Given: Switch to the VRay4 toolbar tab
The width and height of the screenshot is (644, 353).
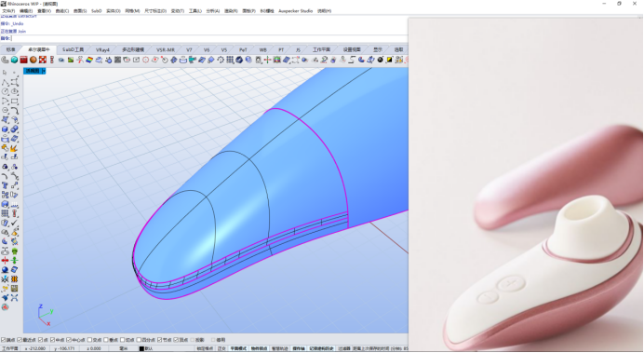Looking at the screenshot, I should coord(102,49).
